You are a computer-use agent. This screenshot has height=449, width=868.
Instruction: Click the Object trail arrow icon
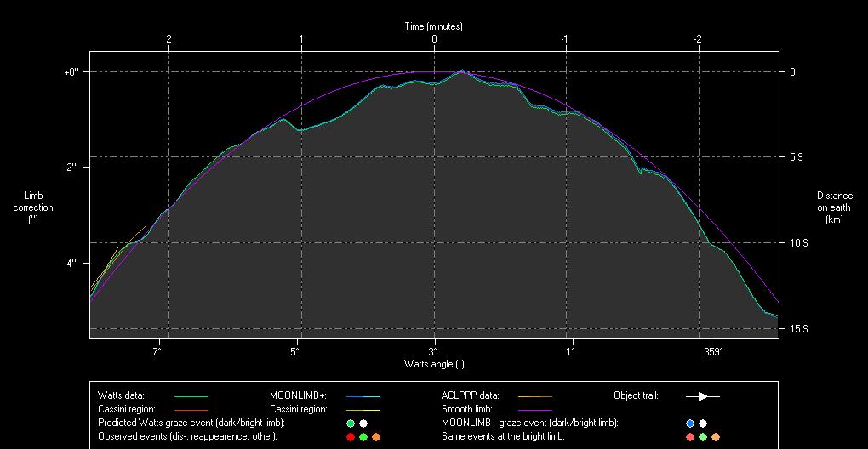click(x=703, y=396)
